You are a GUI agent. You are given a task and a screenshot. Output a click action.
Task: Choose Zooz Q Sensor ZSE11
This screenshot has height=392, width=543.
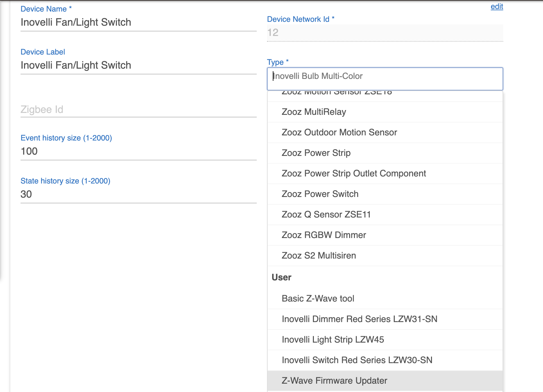point(326,215)
